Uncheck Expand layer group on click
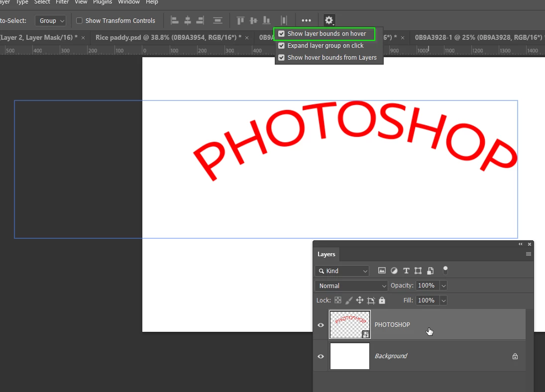Screen dimensions: 545x392 pyautogui.click(x=281, y=46)
